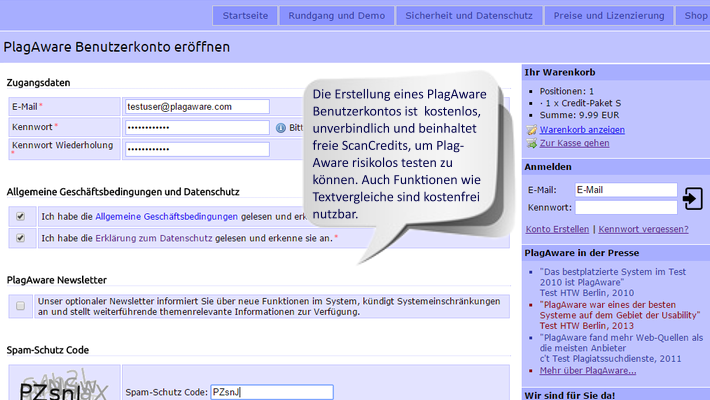This screenshot has height=400, width=710.
Task: Click the Anmelden Kennwort login field
Action: click(626, 207)
